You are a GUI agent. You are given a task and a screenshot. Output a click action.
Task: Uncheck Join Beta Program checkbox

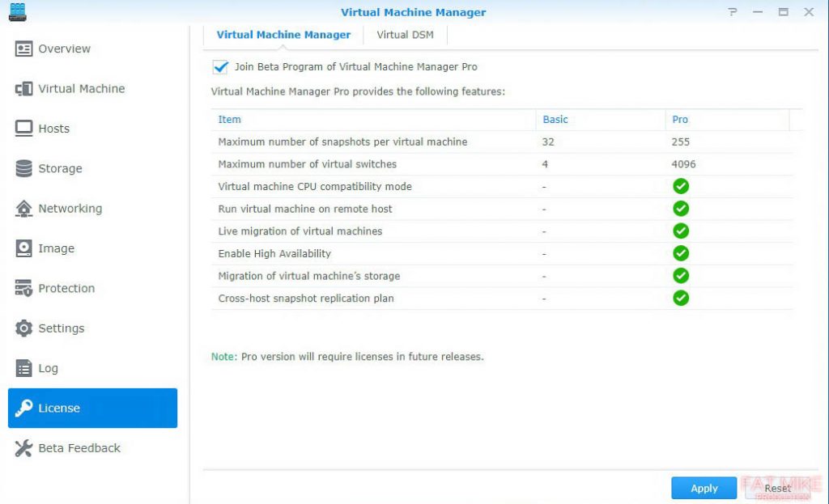(220, 67)
